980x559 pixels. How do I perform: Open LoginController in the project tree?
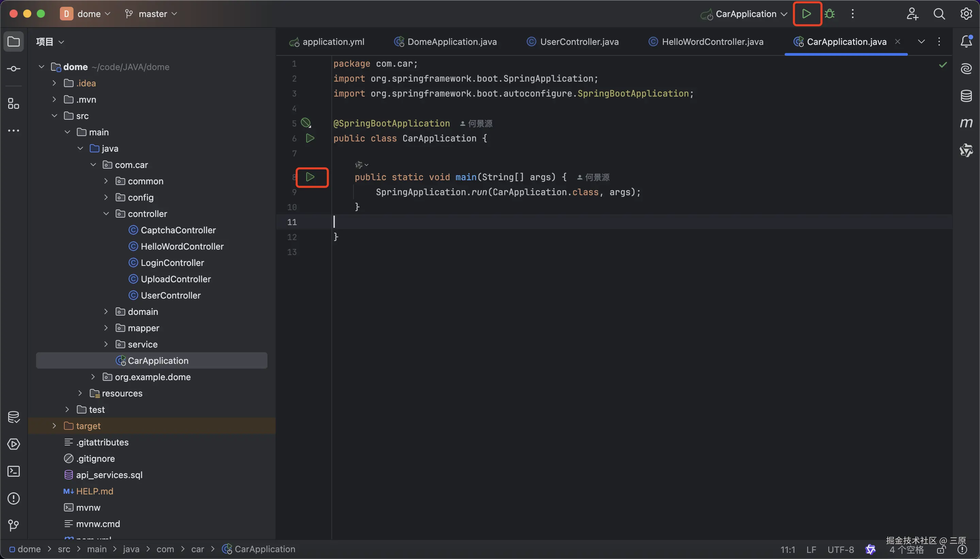click(x=172, y=262)
